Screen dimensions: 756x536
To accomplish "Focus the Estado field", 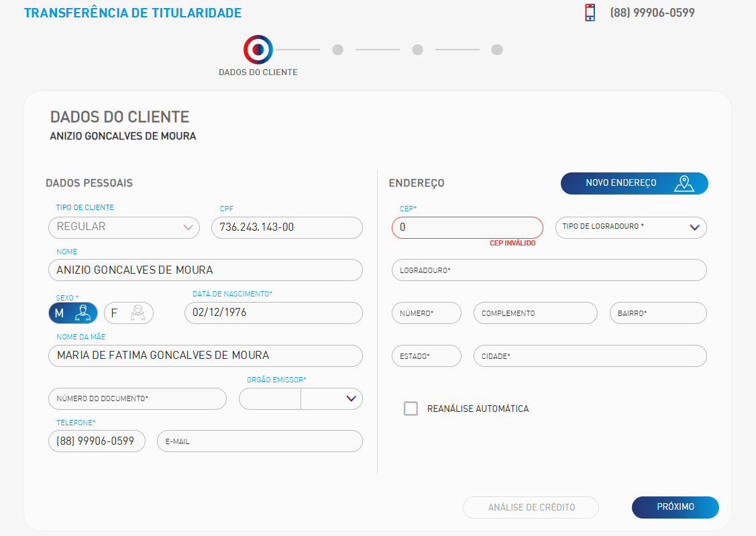I will [x=427, y=356].
